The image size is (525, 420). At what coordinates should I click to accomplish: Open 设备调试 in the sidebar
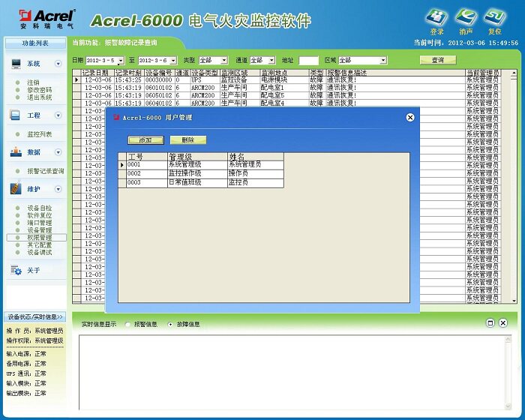[40, 252]
